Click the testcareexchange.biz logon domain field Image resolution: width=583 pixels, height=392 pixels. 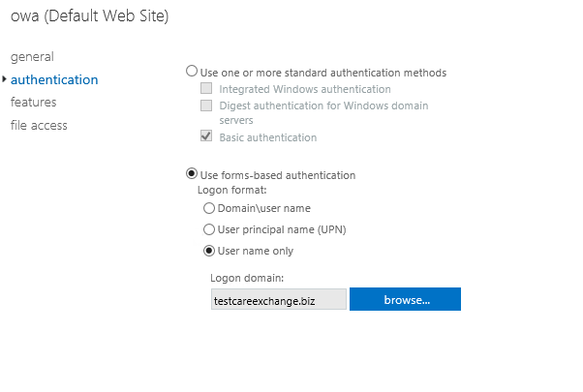pos(279,299)
